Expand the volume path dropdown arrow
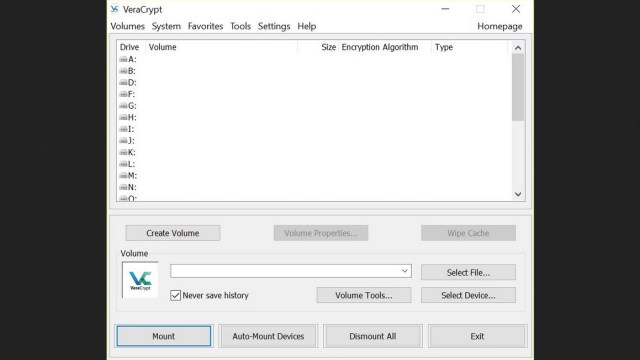The height and width of the screenshot is (360, 640). click(x=404, y=271)
